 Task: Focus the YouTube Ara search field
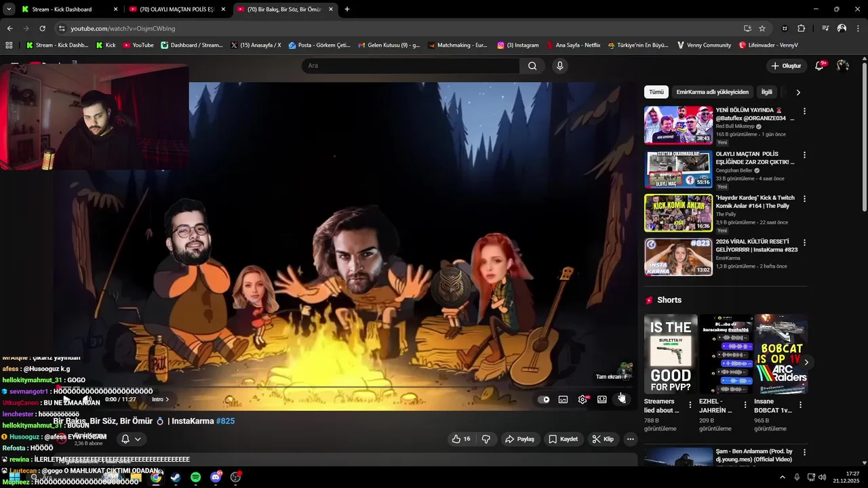pyautogui.click(x=411, y=66)
